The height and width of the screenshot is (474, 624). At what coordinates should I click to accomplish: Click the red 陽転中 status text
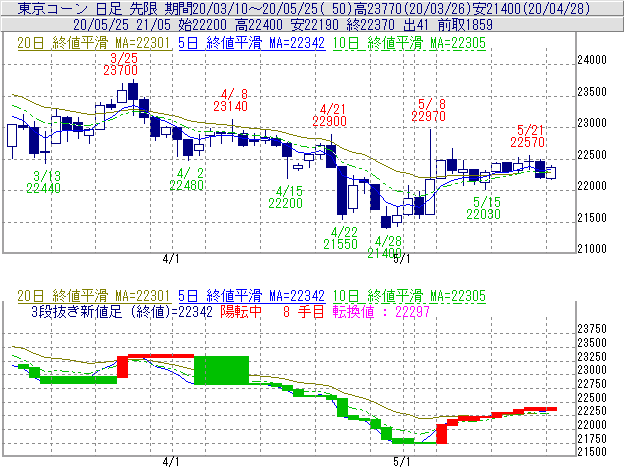pos(241,312)
